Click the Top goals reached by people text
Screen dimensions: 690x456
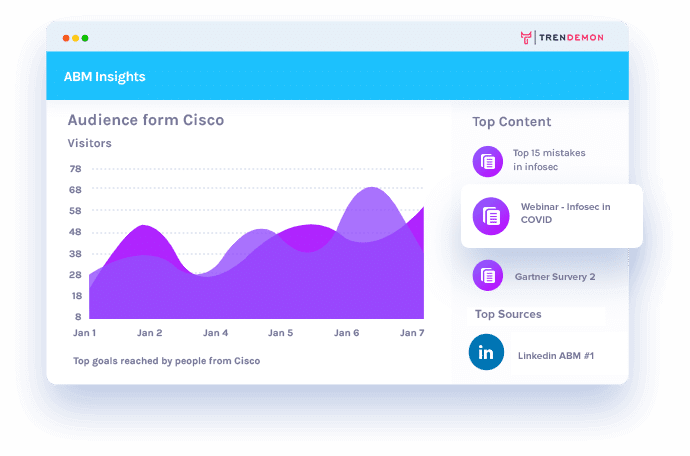166,361
